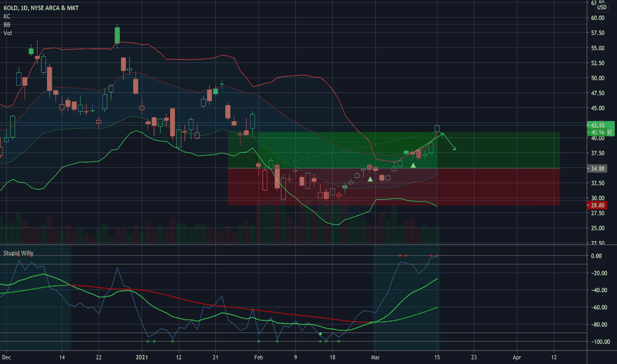Image resolution: width=617 pixels, height=364 pixels.
Task: Open the USD currency selector
Action: click(x=602, y=7)
